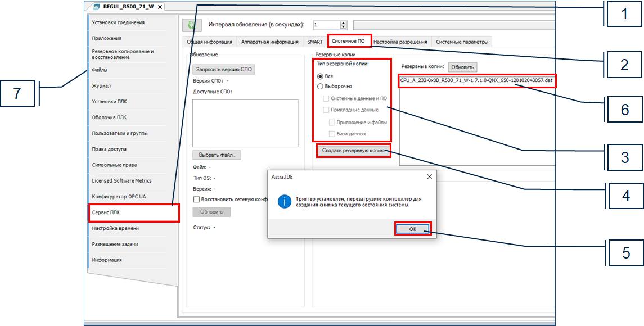Click "Создать резервную копию" button
Viewport: 644px width, 326px height.
point(353,151)
